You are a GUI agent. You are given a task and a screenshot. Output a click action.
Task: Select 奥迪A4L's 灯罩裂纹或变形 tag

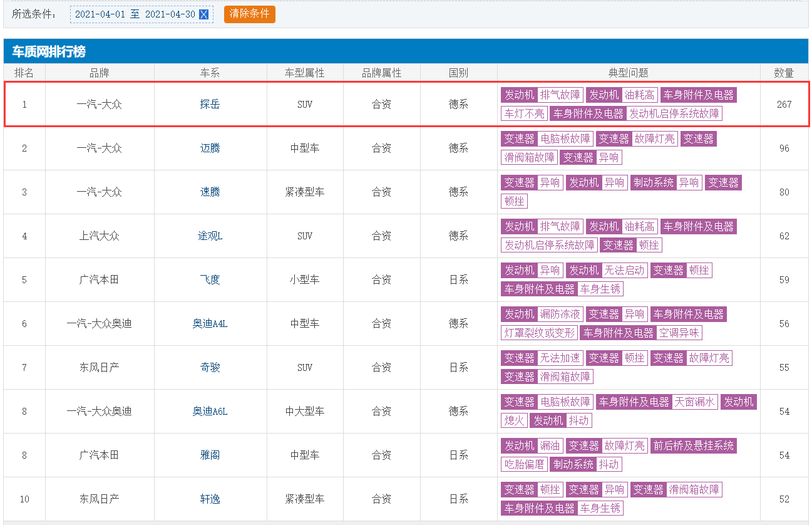point(539,333)
